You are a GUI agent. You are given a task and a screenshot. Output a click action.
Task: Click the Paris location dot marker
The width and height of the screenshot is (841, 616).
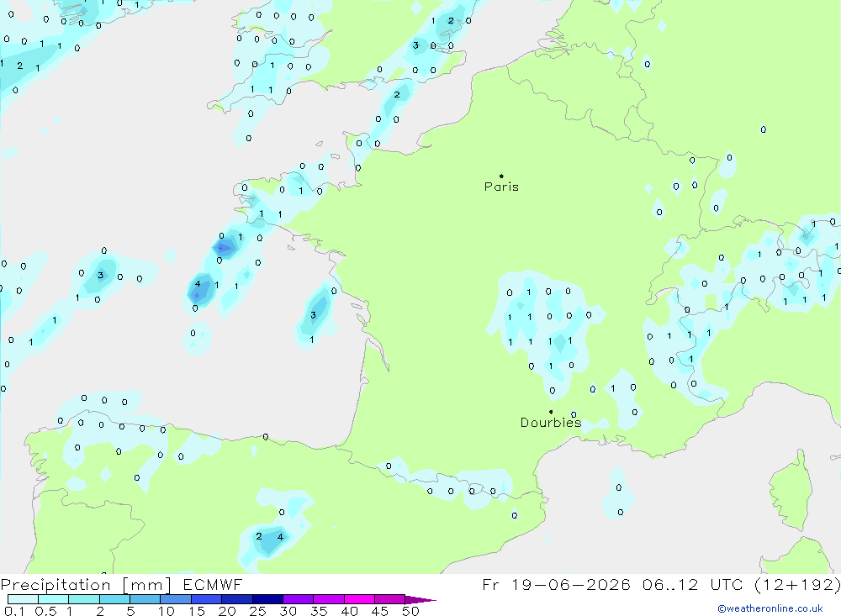501,176
